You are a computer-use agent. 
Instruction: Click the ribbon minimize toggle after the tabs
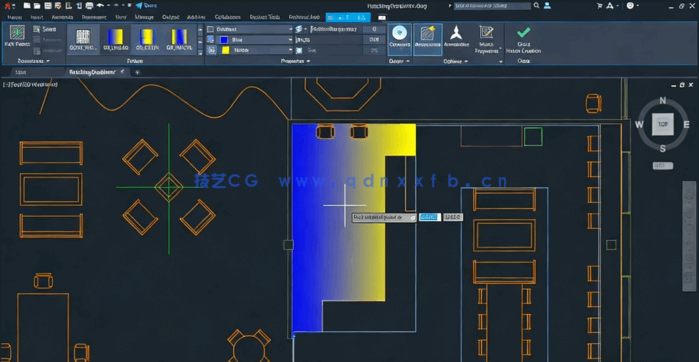pyautogui.click(x=382, y=17)
